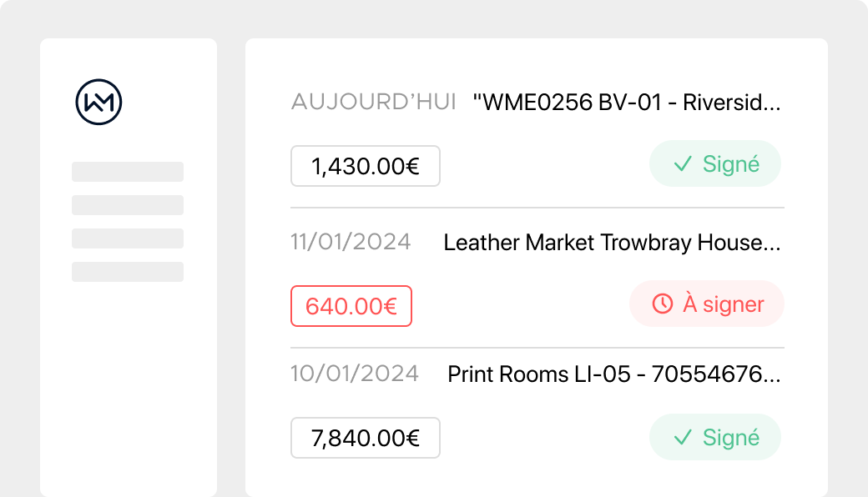Click the red 640.00€ amount box
The height and width of the screenshot is (497, 868).
click(351, 306)
